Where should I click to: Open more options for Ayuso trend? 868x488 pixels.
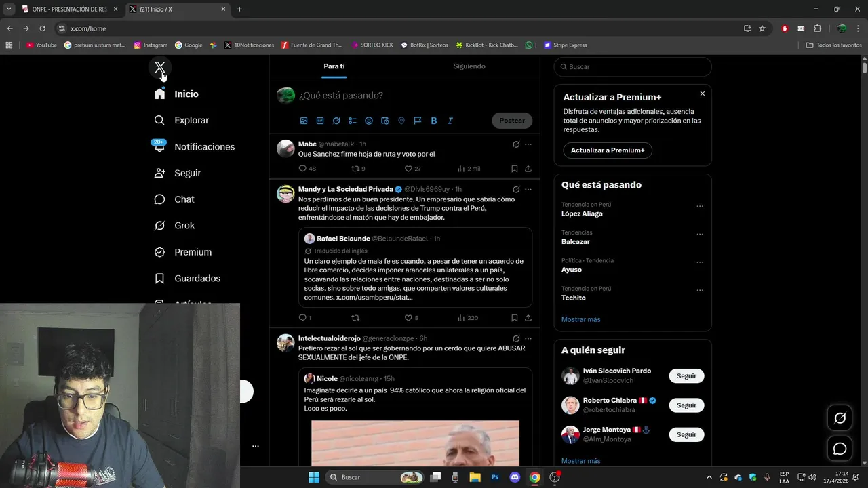pyautogui.click(x=700, y=262)
